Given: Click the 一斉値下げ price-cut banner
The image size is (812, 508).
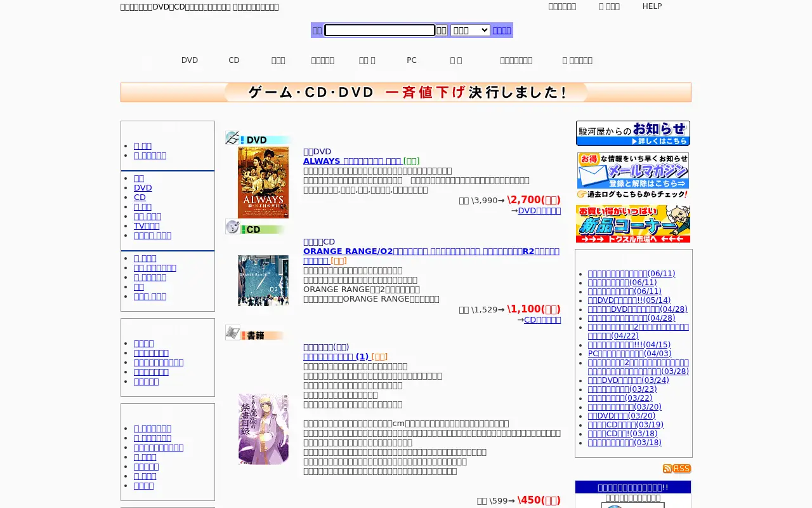Looking at the screenshot, I should (x=406, y=92).
